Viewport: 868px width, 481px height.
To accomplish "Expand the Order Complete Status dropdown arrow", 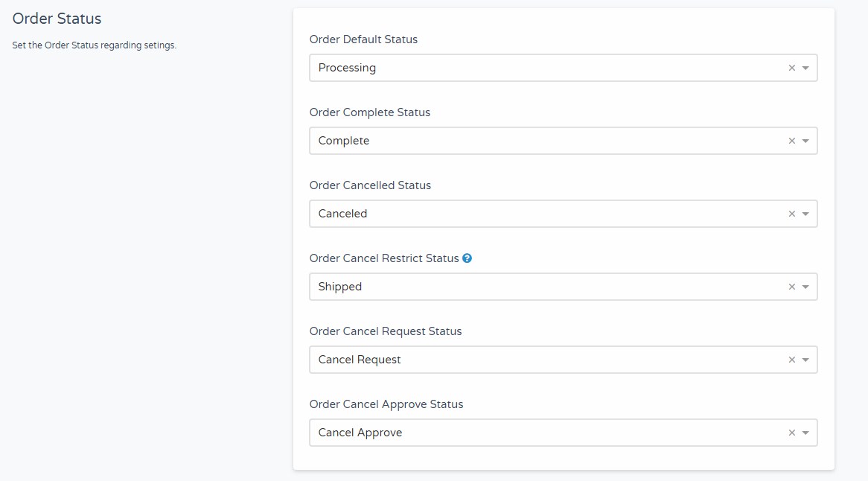I will (x=805, y=141).
